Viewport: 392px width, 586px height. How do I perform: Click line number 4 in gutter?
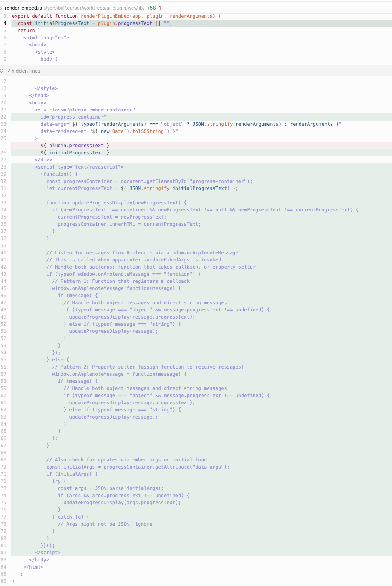5,23
